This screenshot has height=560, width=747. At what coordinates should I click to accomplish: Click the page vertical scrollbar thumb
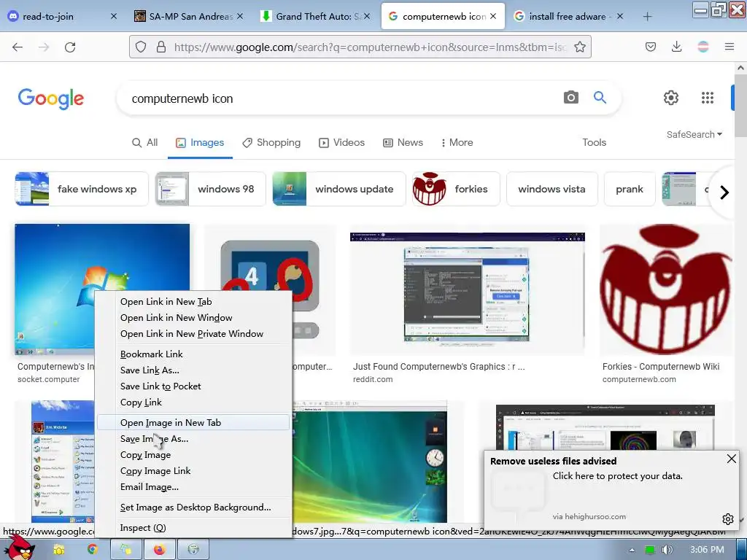point(740,105)
